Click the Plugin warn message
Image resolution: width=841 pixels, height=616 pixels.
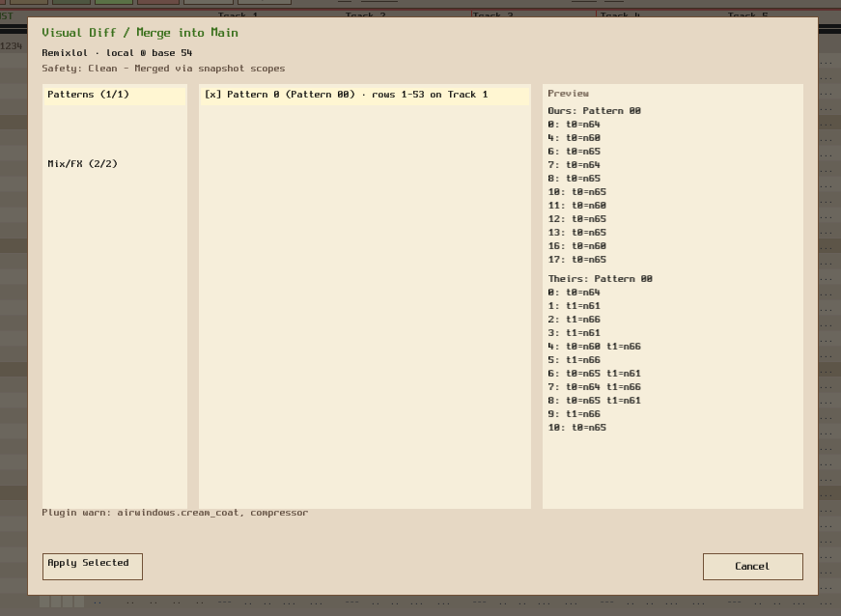(x=175, y=513)
